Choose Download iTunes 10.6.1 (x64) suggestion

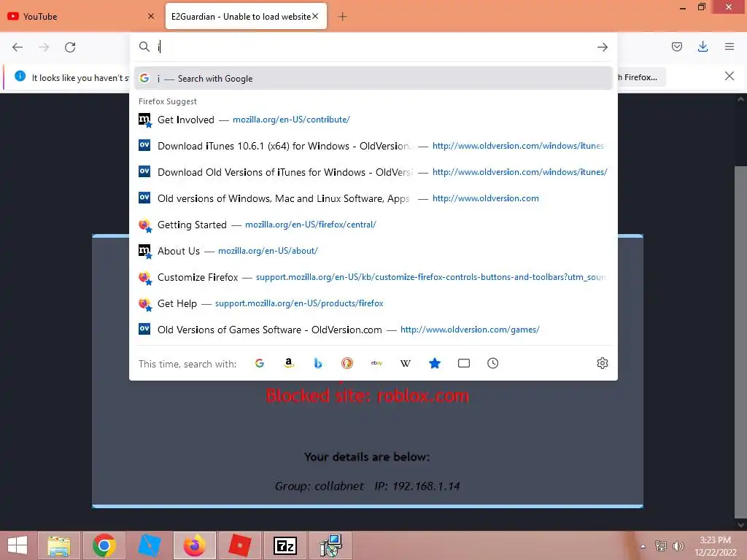coord(373,146)
